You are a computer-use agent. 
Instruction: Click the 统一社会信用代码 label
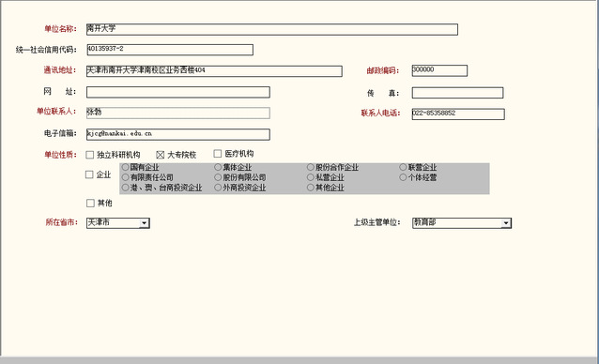tap(46, 50)
